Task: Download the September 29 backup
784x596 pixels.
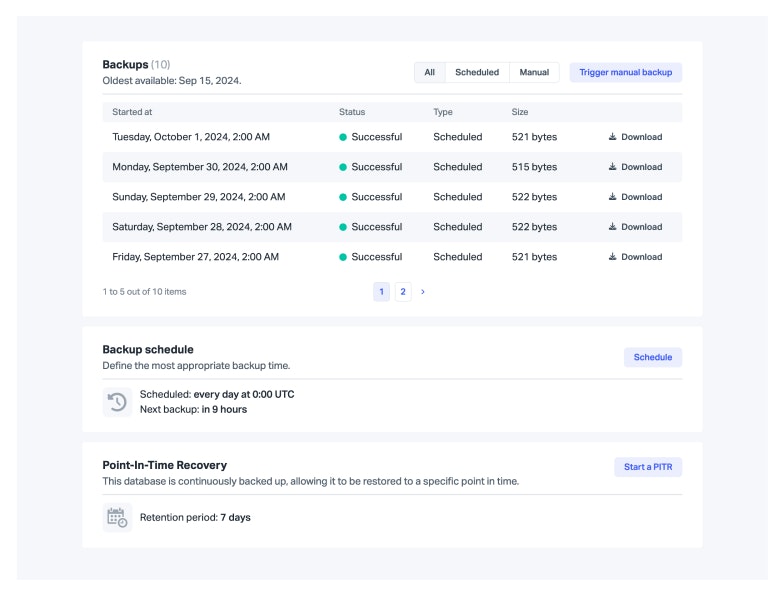Action: pyautogui.click(x=635, y=197)
